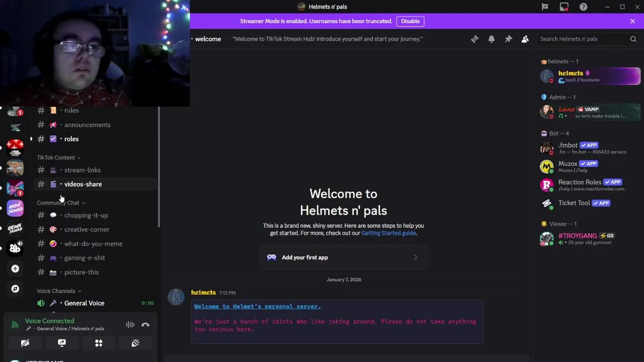Image resolution: width=644 pixels, height=362 pixels.
Task: Click the Ticket Tool bot avatar
Action: tap(547, 203)
